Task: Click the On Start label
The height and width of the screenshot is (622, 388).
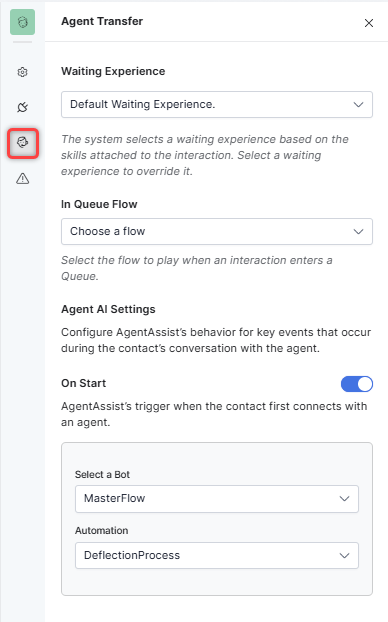Action: 84,383
